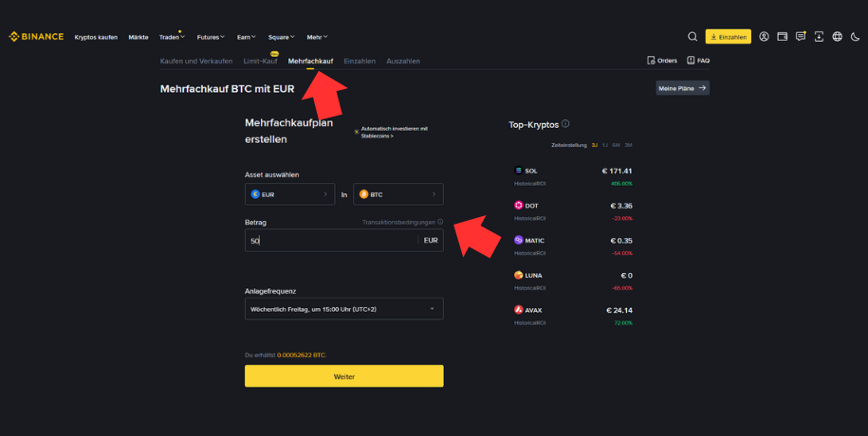Screen dimensions: 868x436
Task: Select 3M time setting
Action: (628, 145)
